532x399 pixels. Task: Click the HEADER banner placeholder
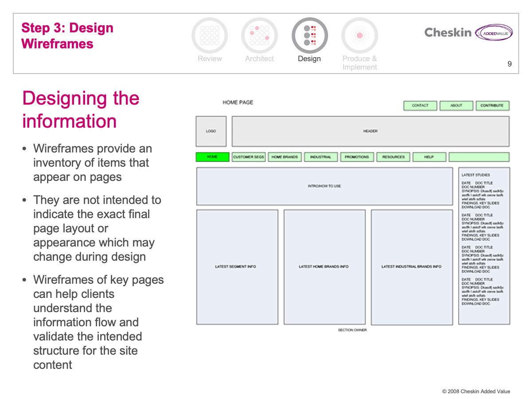370,131
